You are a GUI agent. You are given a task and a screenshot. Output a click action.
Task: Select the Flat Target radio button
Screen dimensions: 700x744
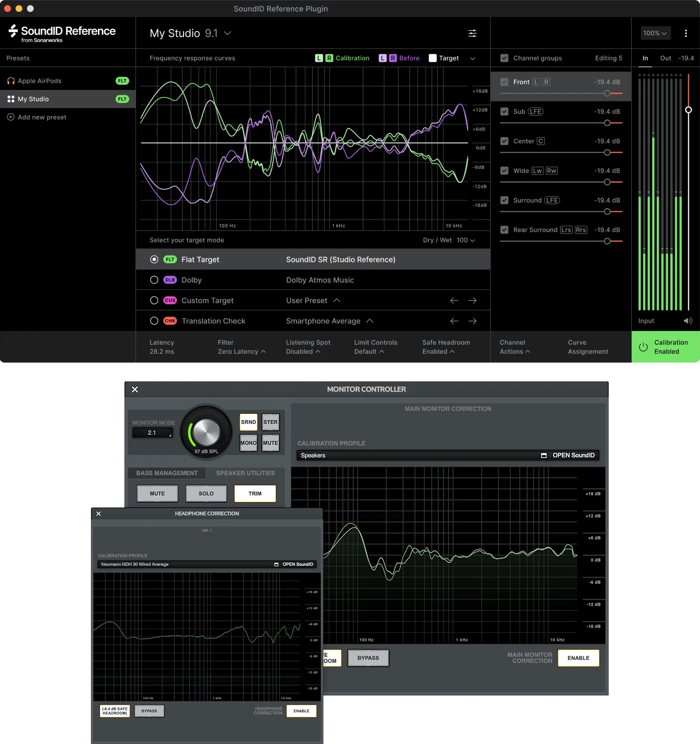(x=154, y=259)
